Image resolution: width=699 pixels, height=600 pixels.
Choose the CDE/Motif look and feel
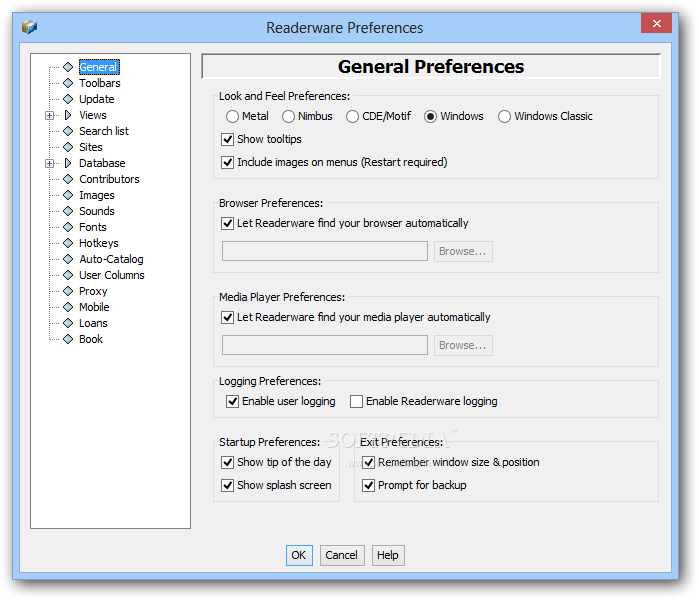click(352, 117)
